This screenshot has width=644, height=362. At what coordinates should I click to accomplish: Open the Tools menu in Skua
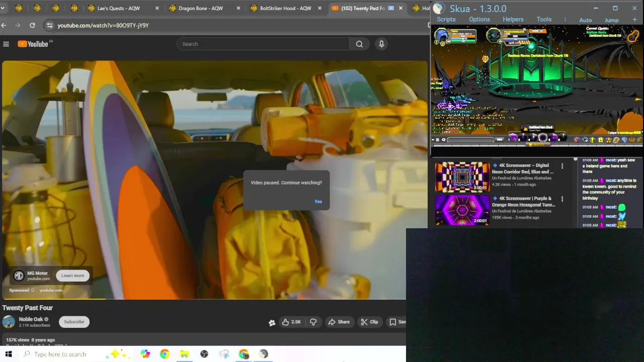pyautogui.click(x=544, y=20)
